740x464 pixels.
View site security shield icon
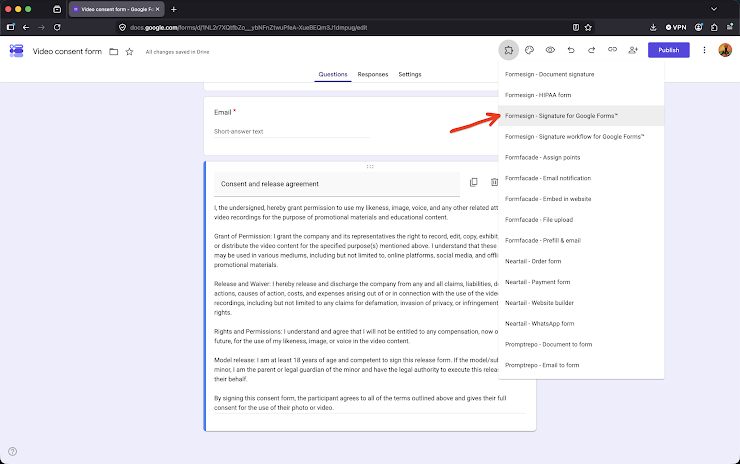(122, 27)
